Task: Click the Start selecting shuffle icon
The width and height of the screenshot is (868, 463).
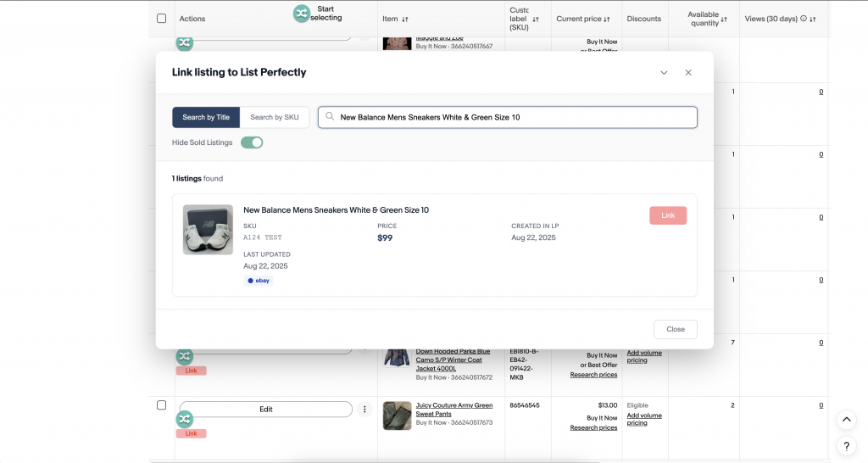Action: click(x=301, y=14)
